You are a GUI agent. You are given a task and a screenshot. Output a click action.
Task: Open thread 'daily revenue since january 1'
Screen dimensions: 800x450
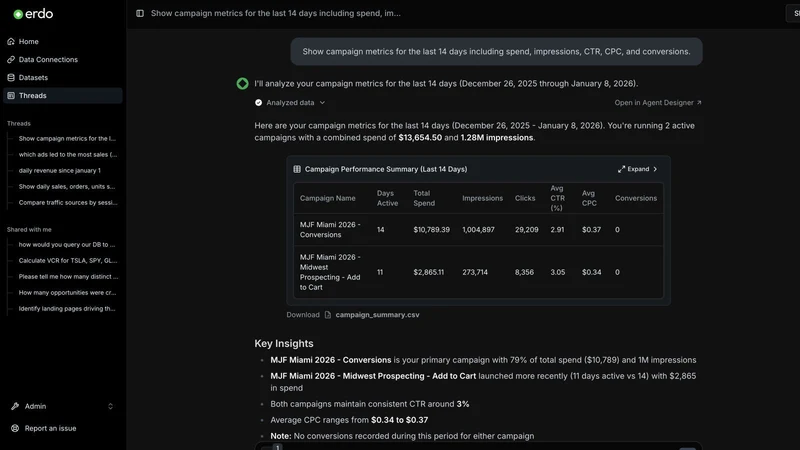(60, 170)
